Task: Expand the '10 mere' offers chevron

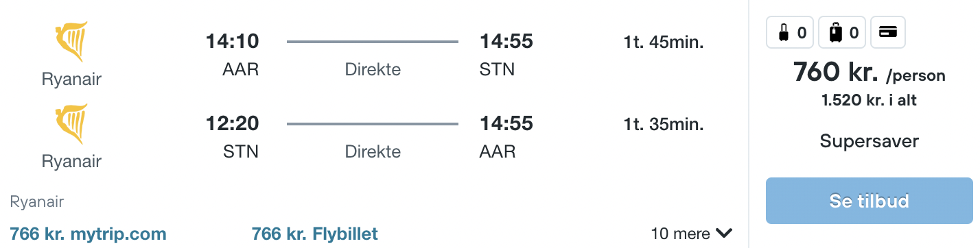Action: click(724, 234)
